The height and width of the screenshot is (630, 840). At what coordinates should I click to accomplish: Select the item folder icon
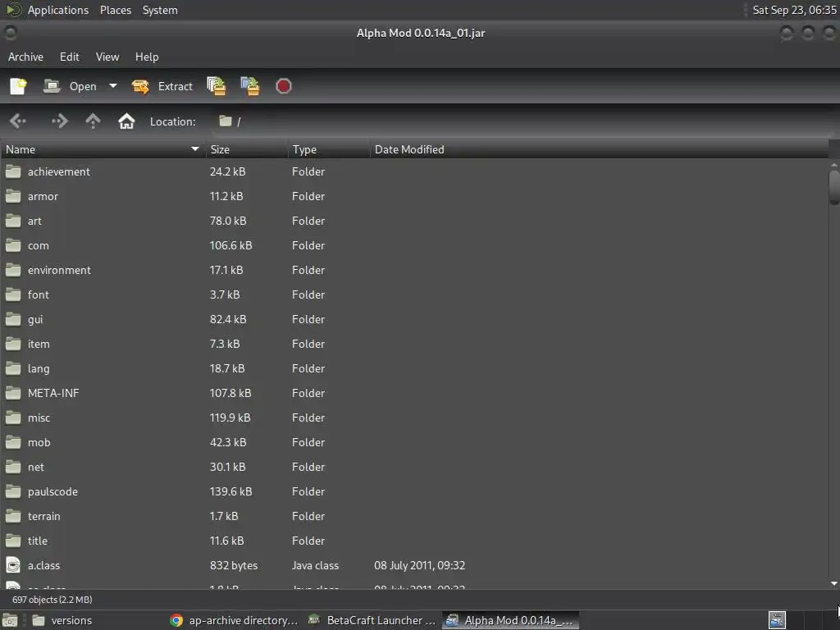[13, 344]
